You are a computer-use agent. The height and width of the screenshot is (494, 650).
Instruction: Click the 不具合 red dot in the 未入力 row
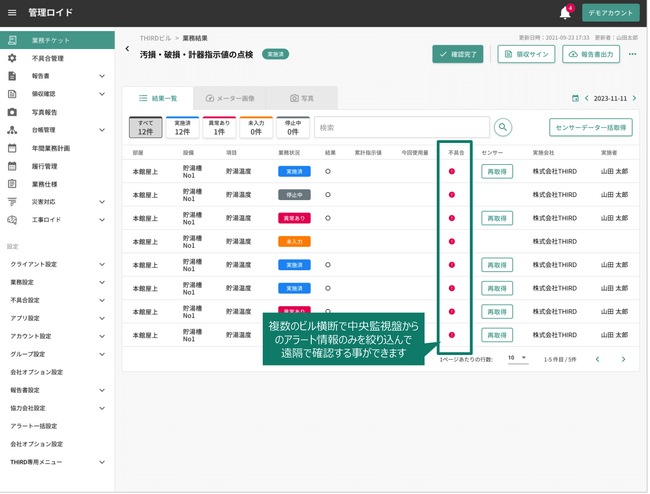tap(452, 242)
